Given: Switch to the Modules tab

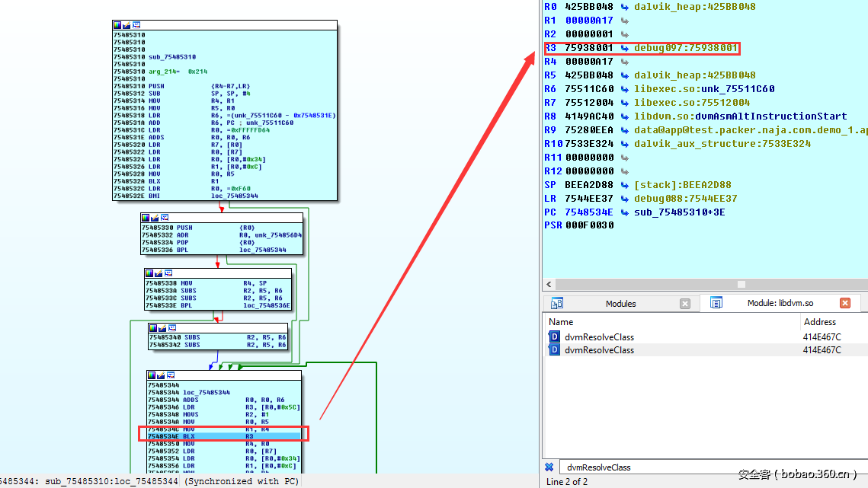Looking at the screenshot, I should coord(620,304).
